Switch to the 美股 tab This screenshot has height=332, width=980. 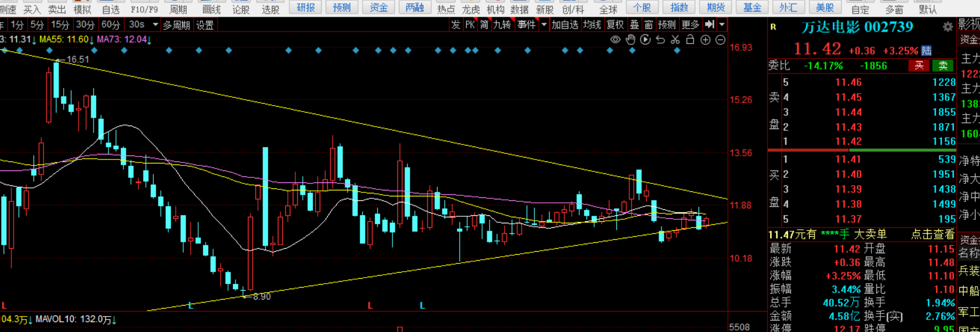point(825,7)
